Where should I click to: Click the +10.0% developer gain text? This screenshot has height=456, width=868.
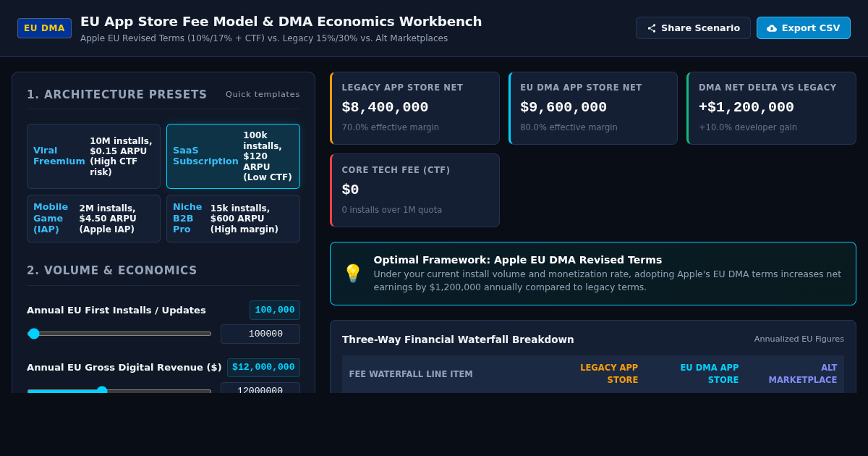pyautogui.click(x=748, y=127)
